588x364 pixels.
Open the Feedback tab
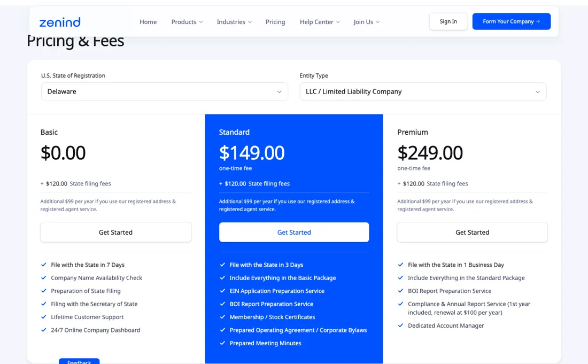coord(79,361)
